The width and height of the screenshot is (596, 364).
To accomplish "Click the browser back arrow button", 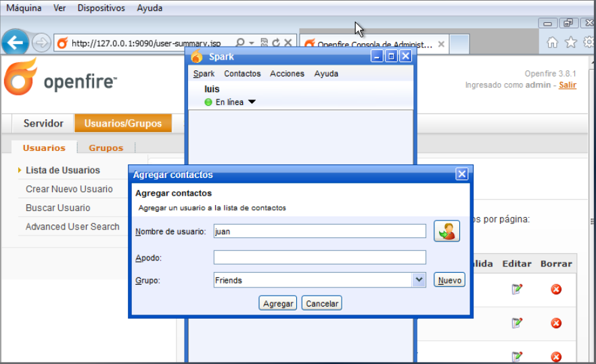I will tap(15, 43).
